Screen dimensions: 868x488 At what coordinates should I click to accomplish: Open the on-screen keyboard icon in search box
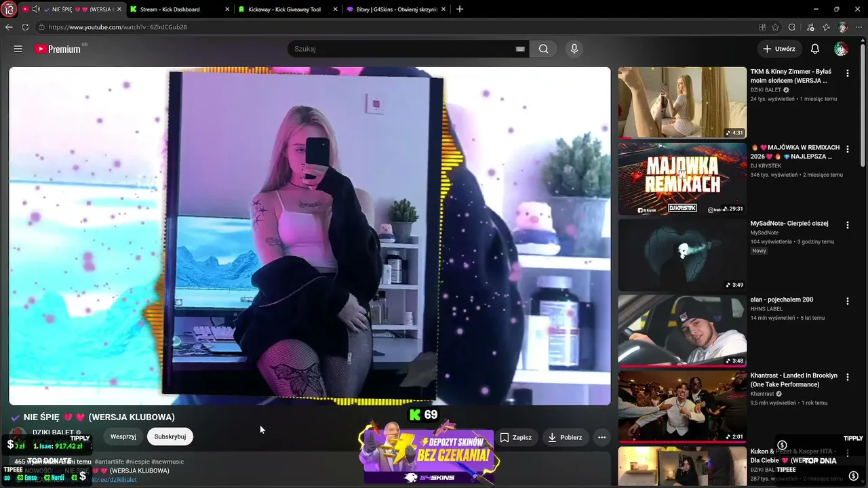pyautogui.click(x=520, y=49)
